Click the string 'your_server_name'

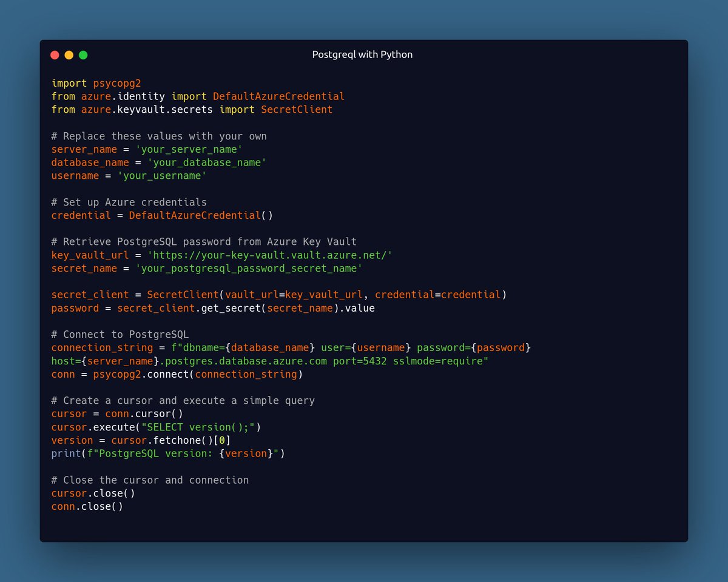coord(189,149)
